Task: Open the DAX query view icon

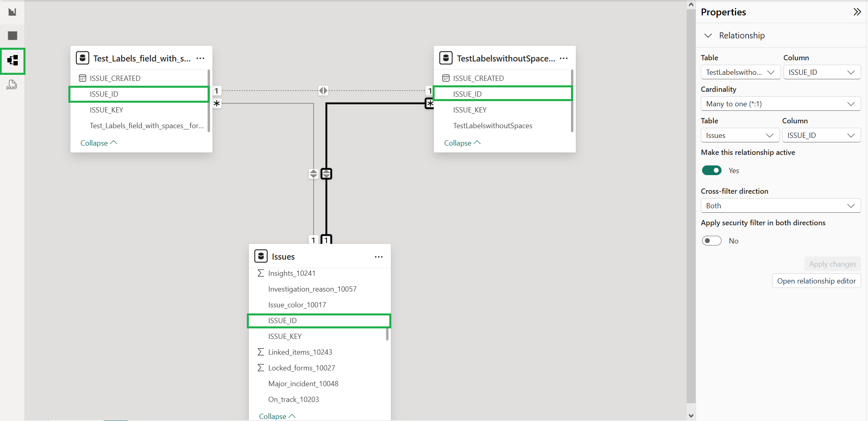Action: coord(12,85)
